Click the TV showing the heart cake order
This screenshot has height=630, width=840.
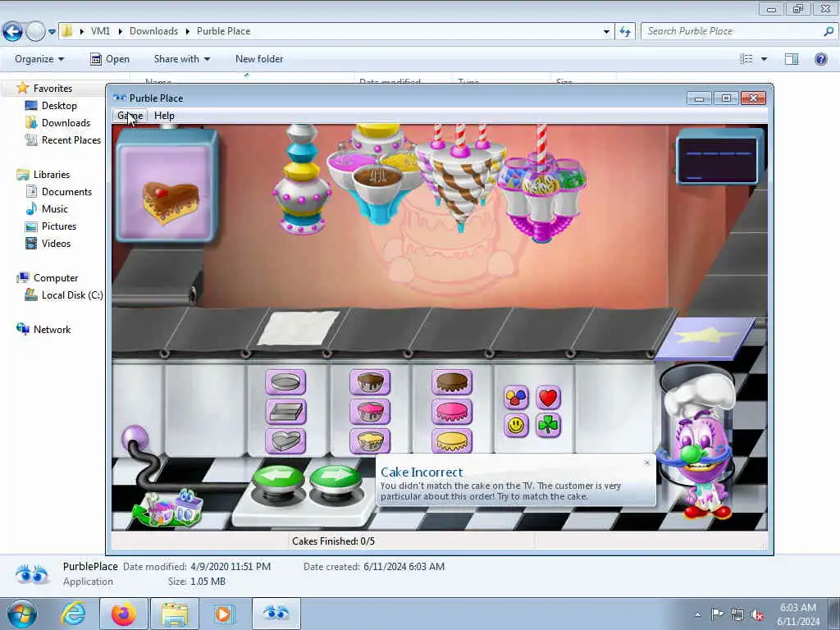[167, 185]
